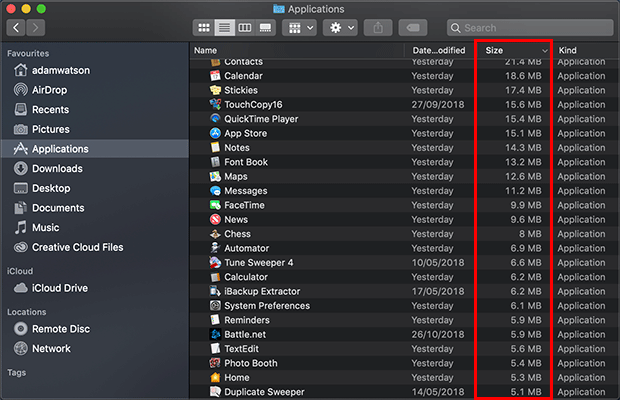Click the 27/09/2018 date of TouchCopy16
This screenshot has width=620, height=400.
coord(438,105)
